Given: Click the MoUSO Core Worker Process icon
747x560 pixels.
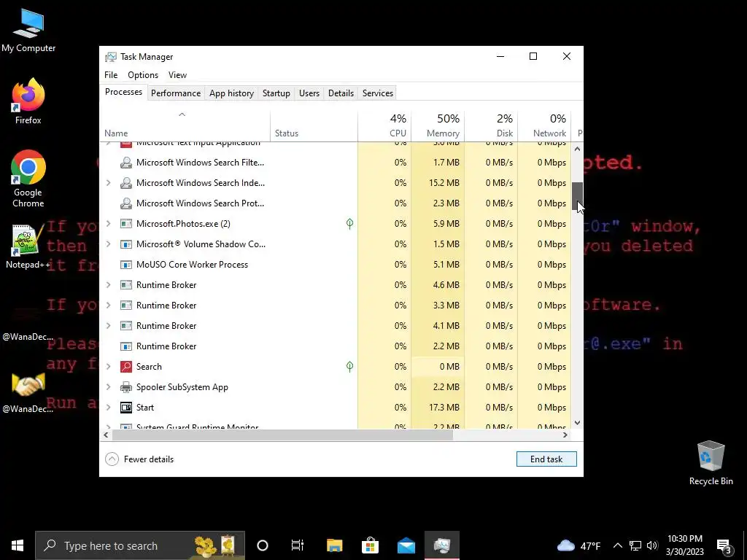Looking at the screenshot, I should 125,265.
